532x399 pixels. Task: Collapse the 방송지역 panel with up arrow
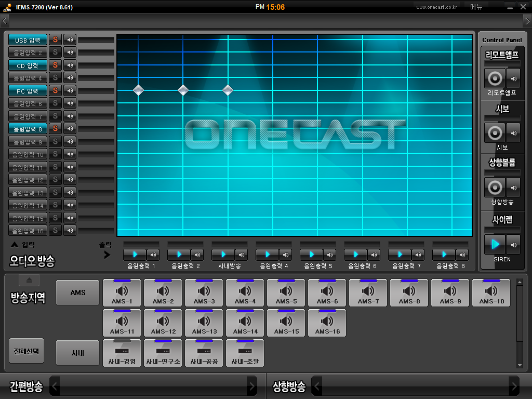click(x=29, y=280)
